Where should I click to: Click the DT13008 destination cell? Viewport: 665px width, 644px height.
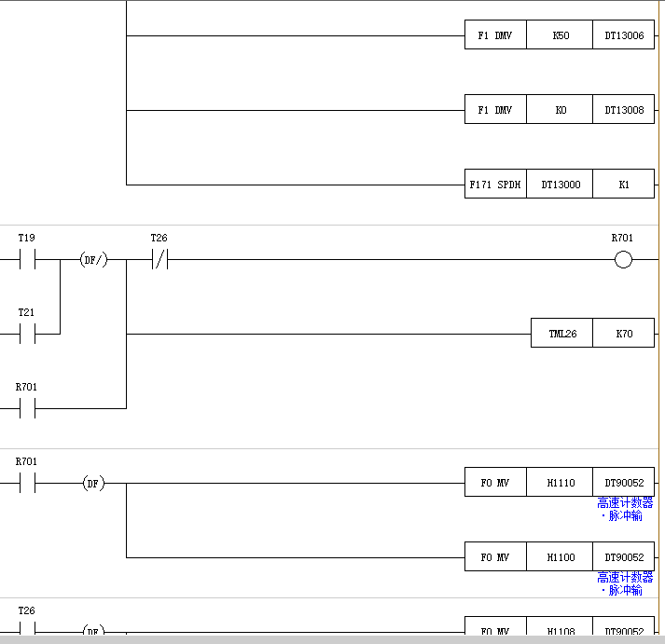623,110
